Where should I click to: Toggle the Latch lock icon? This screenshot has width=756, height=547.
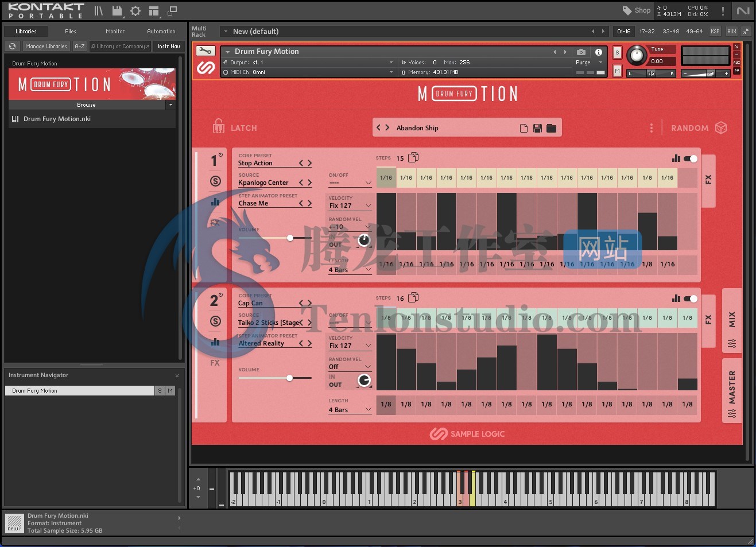[x=219, y=126]
